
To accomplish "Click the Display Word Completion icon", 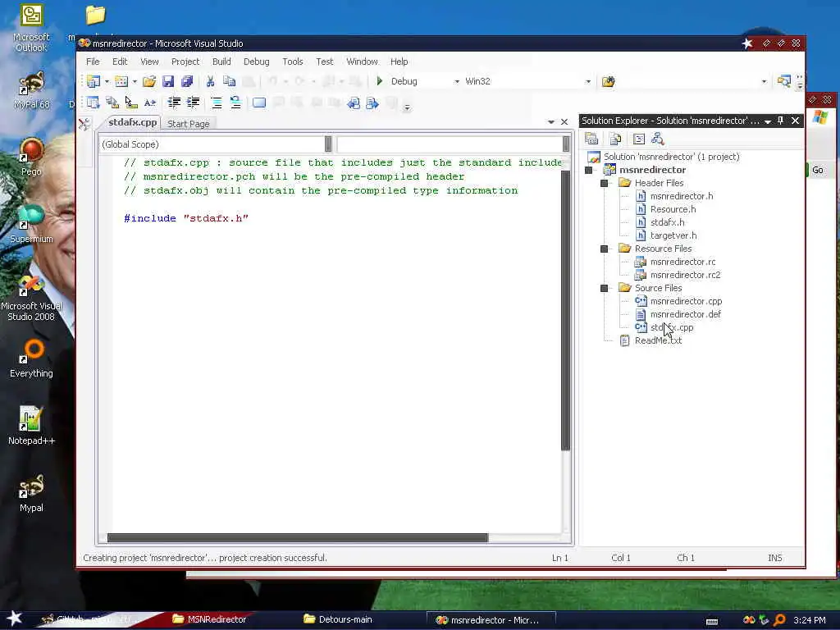I will pyautogui.click(x=150, y=103).
